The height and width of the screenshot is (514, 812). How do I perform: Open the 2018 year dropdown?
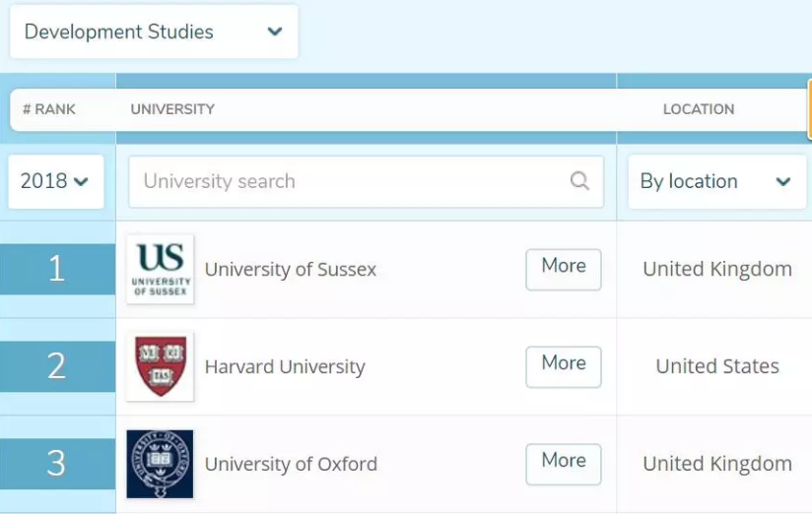[x=55, y=181]
